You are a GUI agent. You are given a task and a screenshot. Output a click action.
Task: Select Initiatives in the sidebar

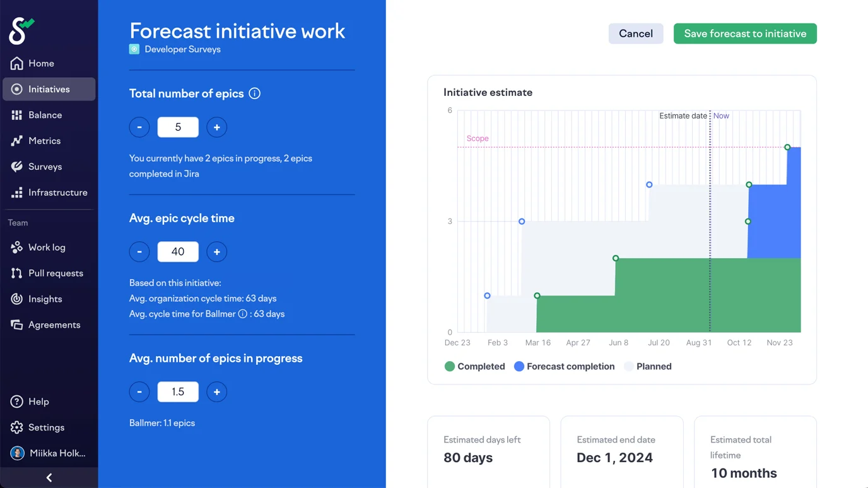48,89
